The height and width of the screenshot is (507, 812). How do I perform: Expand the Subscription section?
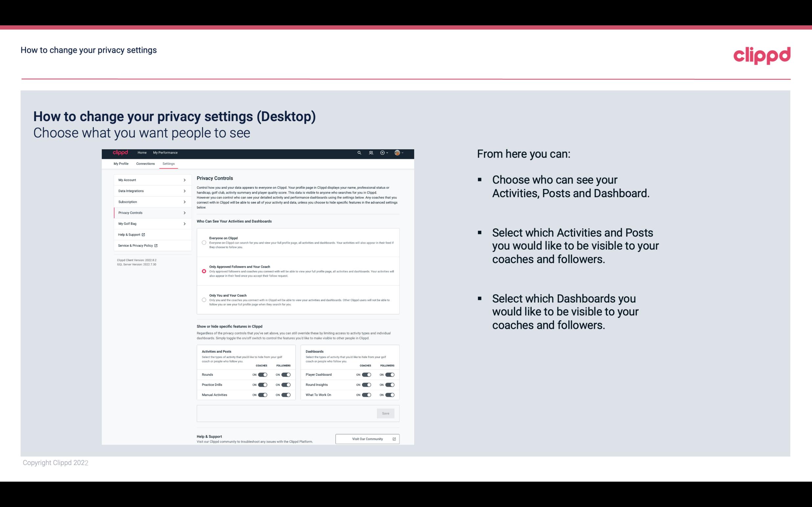click(150, 201)
